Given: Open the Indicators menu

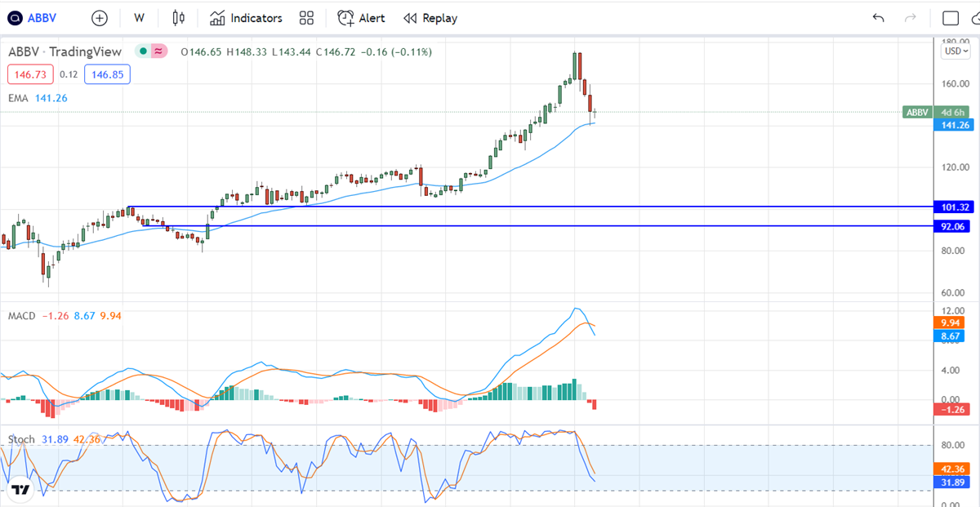Looking at the screenshot, I should coord(246,18).
